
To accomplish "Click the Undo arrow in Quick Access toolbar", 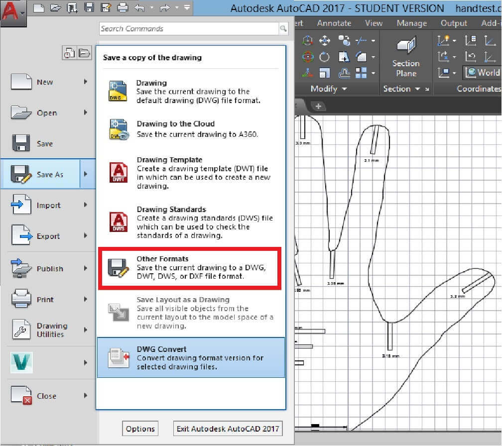I will (x=139, y=7).
